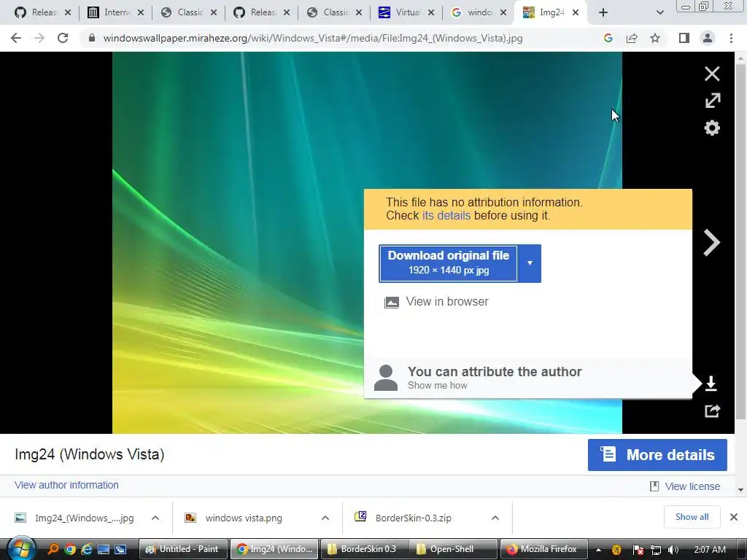Screen dimensions: 747x560
Task: Click the taskbar clock showing 2:07 AM
Action: (x=710, y=550)
